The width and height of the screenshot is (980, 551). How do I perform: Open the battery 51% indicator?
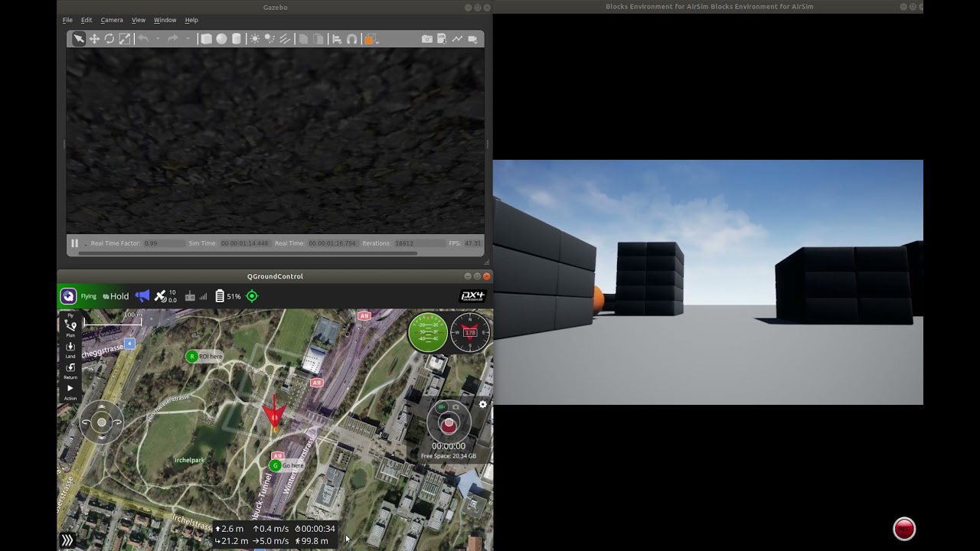(x=227, y=296)
